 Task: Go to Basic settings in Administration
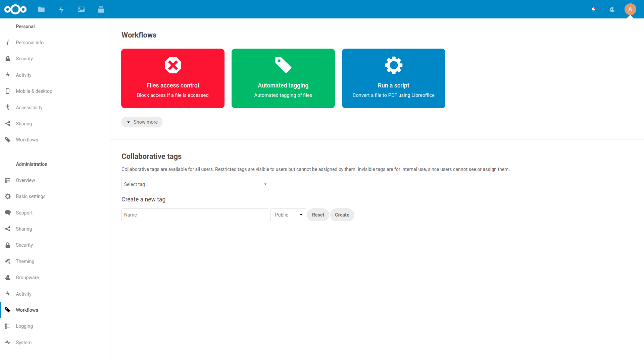tap(31, 196)
